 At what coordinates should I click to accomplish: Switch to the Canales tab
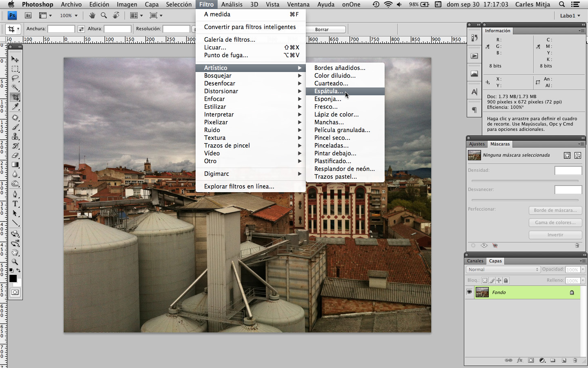[x=475, y=261]
